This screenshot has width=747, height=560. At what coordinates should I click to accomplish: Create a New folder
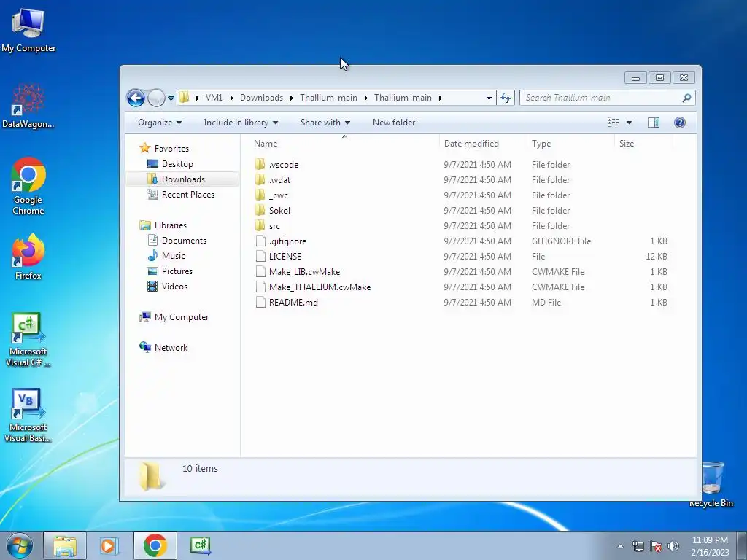[394, 122]
